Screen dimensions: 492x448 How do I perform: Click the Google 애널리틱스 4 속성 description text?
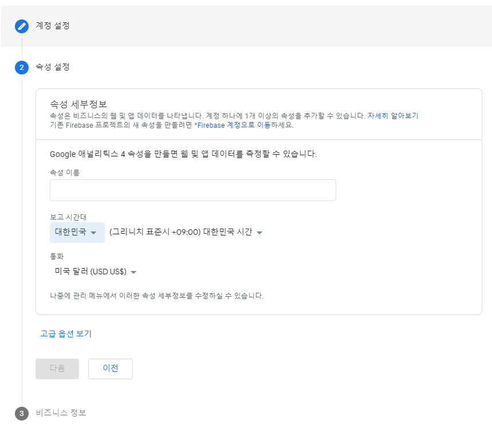[183, 154]
